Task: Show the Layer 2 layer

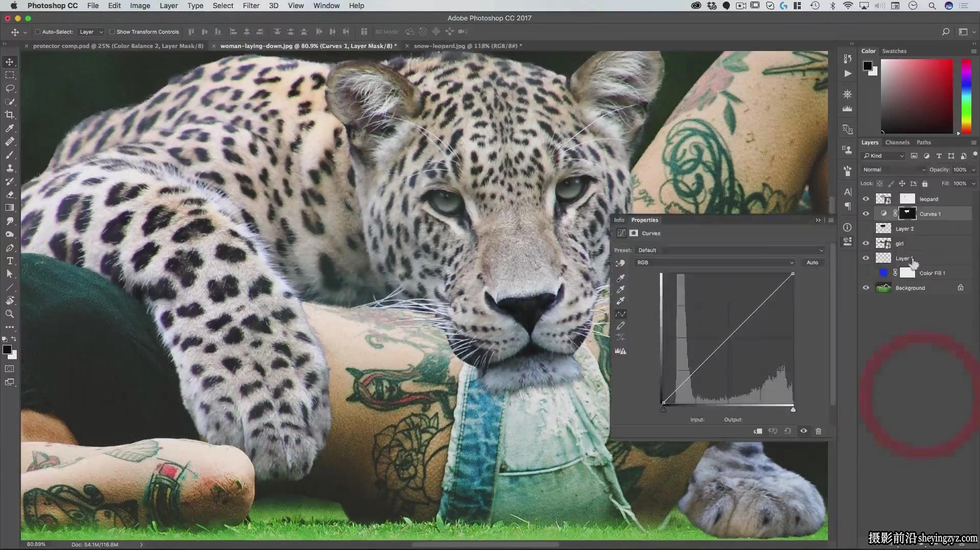Action: pos(866,229)
